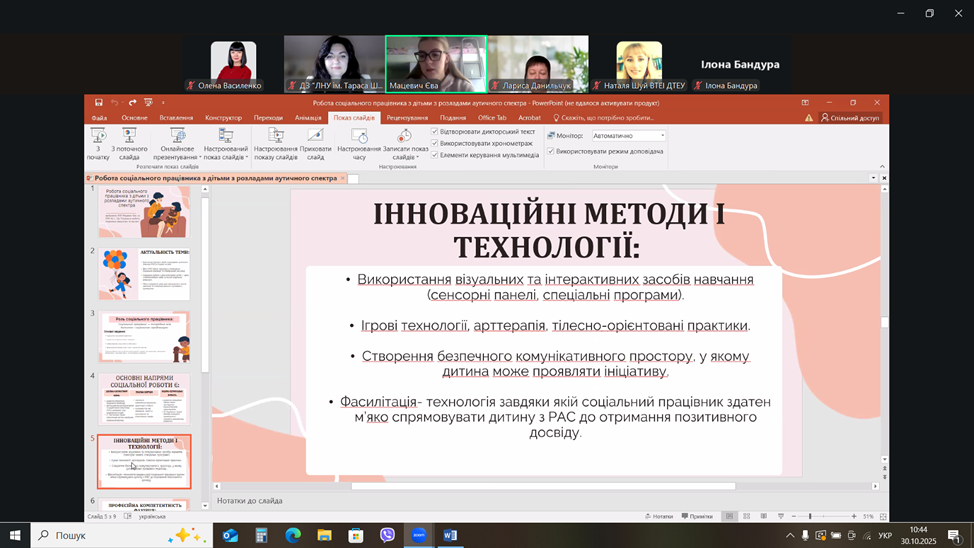Open Zoom from the Windows taskbar

(419, 535)
